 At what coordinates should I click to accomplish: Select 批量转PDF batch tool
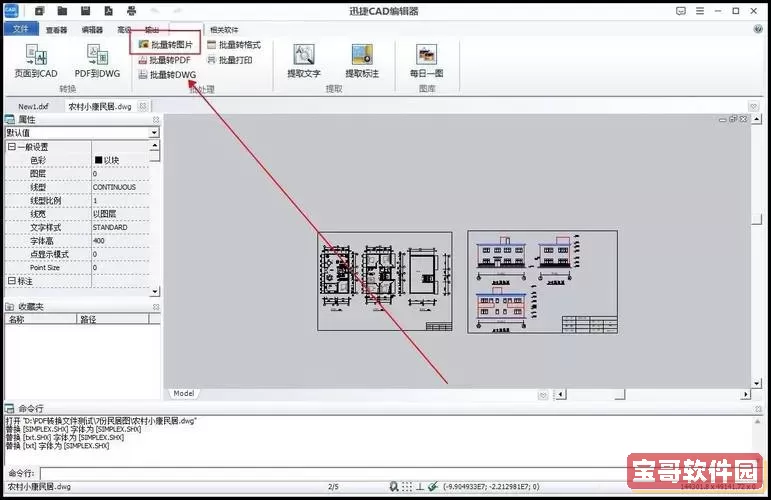[x=164, y=60]
